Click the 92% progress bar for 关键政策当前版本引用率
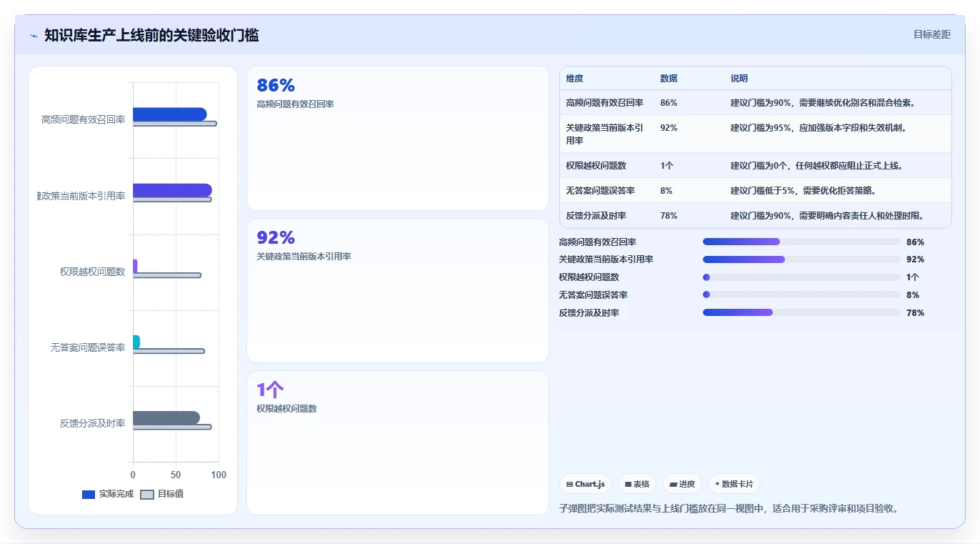The width and height of the screenshot is (980, 544). (801, 259)
